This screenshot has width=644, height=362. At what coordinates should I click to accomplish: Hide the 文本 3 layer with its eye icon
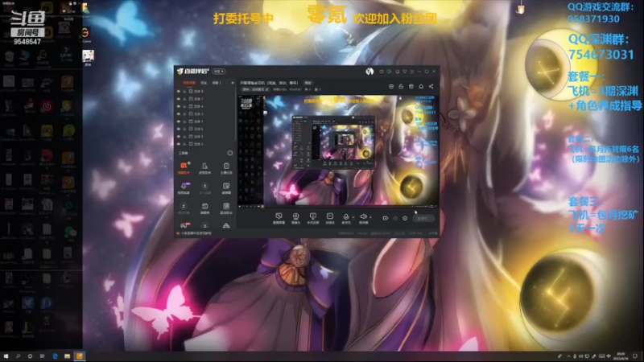coord(178,113)
